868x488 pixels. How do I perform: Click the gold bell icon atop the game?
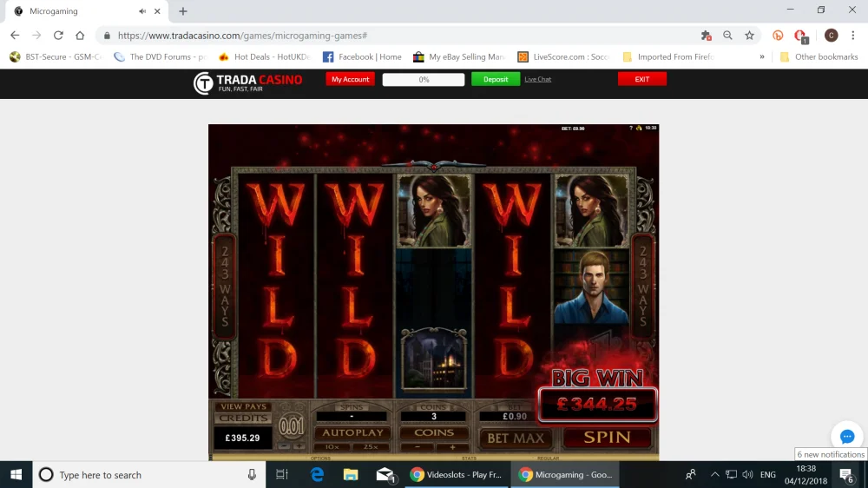[638, 128]
